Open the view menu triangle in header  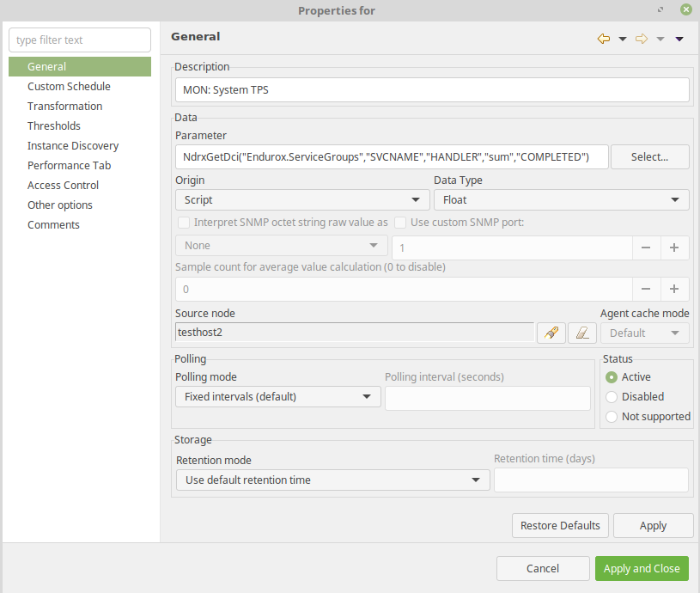679,39
